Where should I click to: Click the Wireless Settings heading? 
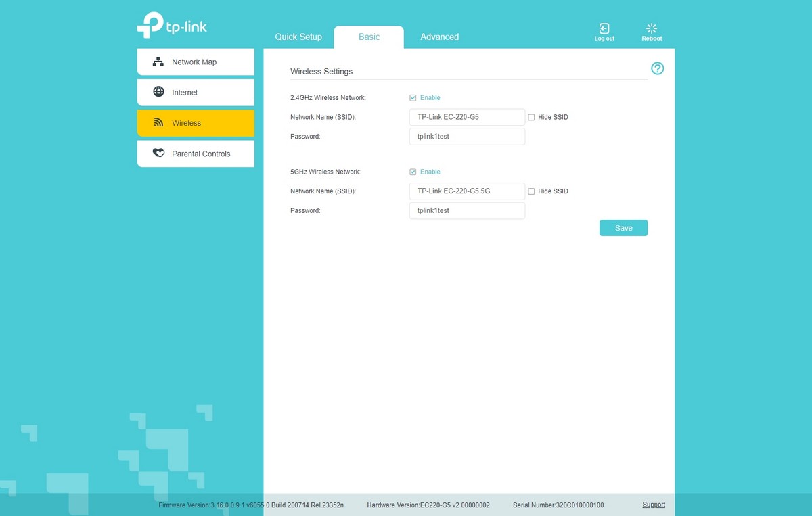pyautogui.click(x=321, y=71)
